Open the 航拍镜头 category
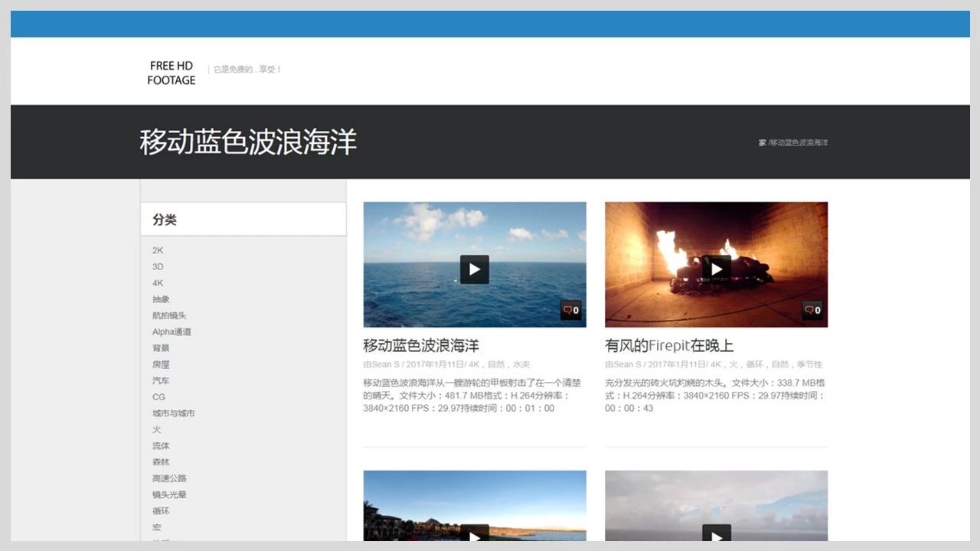The image size is (980, 551). [169, 315]
